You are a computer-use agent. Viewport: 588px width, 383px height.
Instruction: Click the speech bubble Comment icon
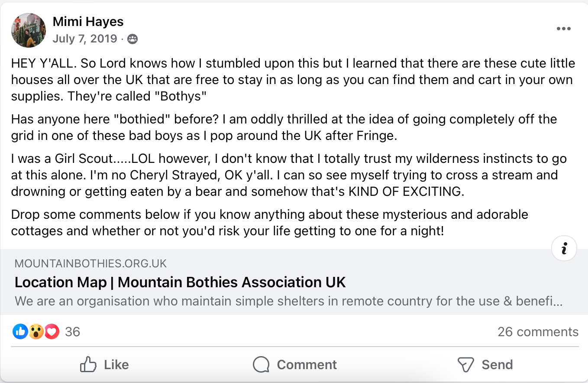point(261,364)
